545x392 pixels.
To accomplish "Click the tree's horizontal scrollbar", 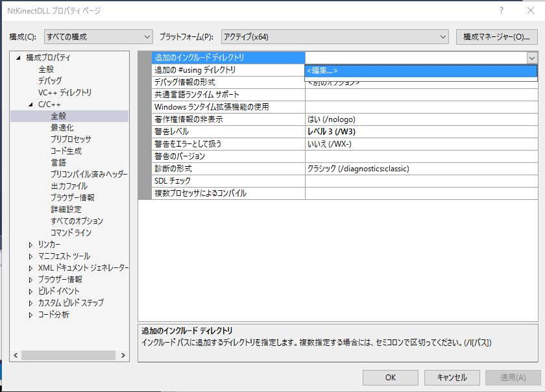I will point(68,356).
